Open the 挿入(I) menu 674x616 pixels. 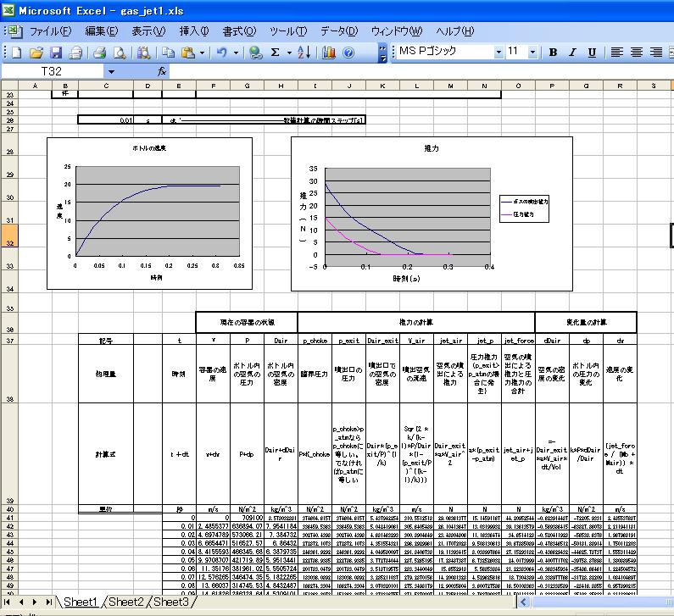(194, 31)
